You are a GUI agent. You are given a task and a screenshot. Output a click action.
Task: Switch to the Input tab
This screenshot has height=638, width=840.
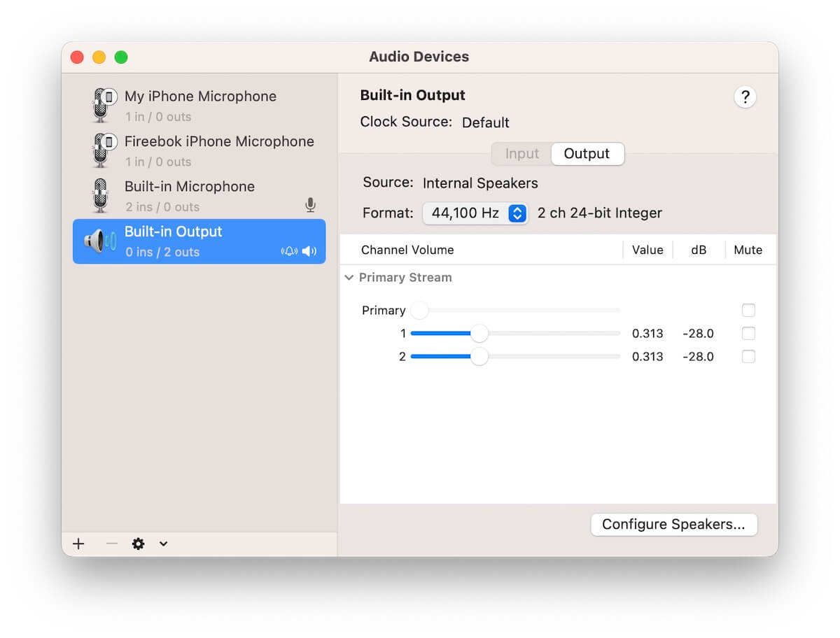pos(521,154)
